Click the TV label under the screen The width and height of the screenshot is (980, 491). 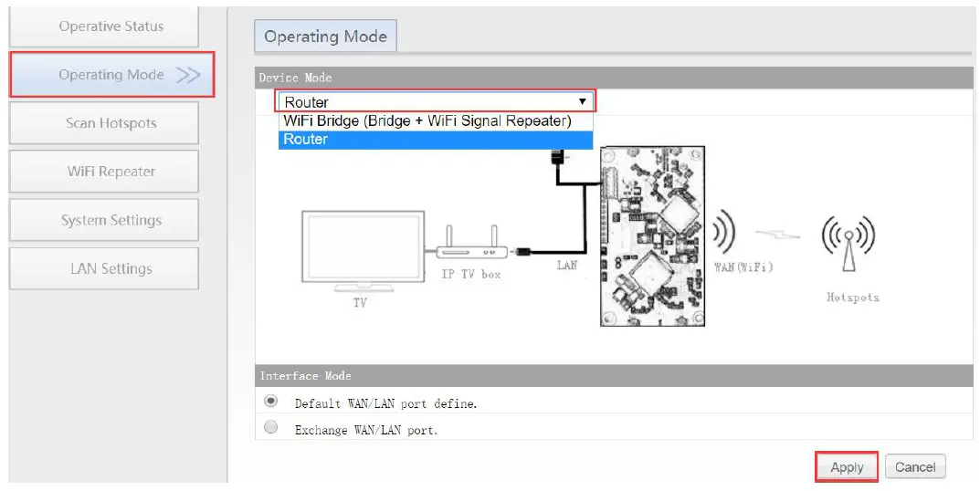360,303
